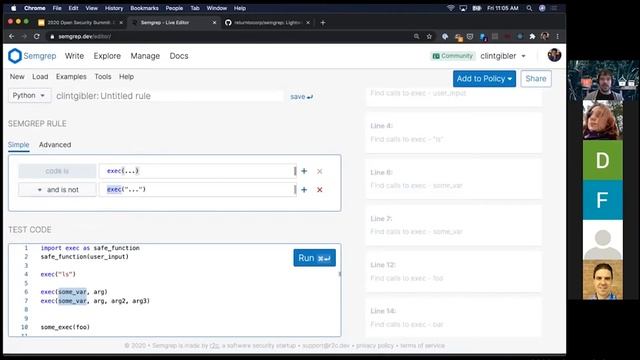Delete the 'and is not' pattern row
The height and width of the screenshot is (360, 640).
click(x=320, y=189)
